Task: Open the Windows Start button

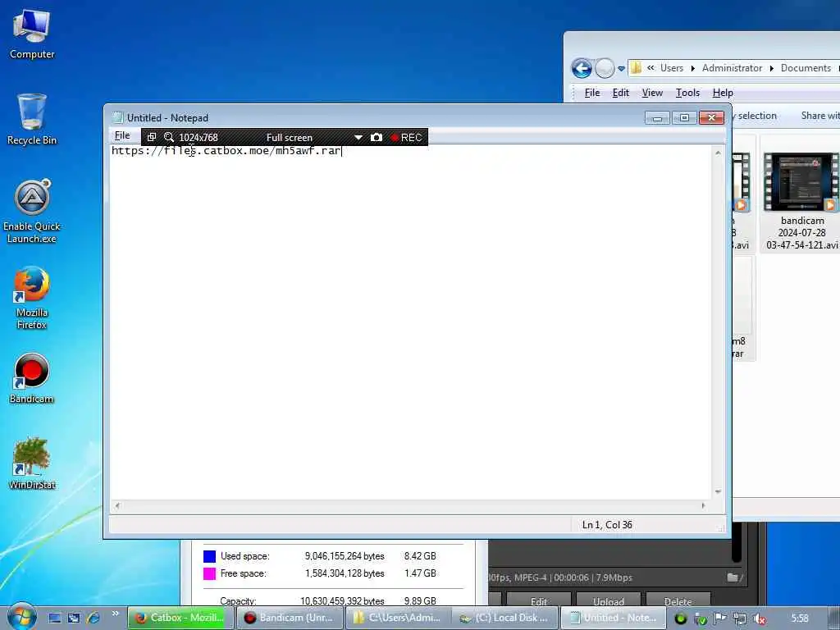Action: [21, 616]
